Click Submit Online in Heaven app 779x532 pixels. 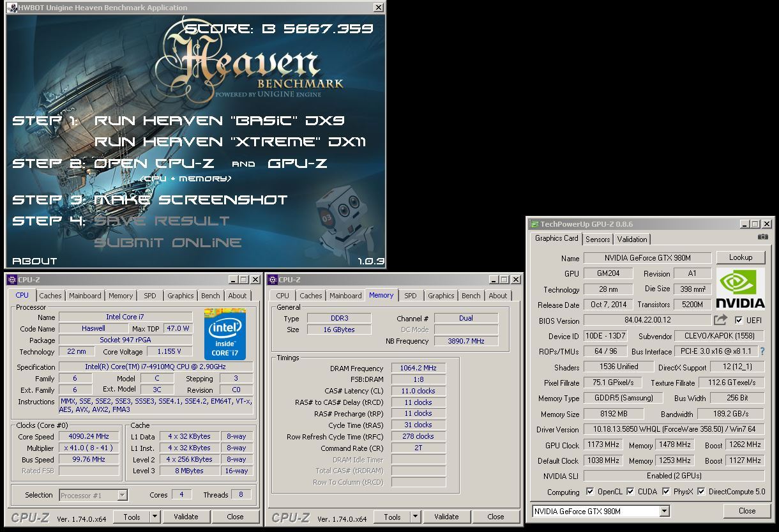168,243
